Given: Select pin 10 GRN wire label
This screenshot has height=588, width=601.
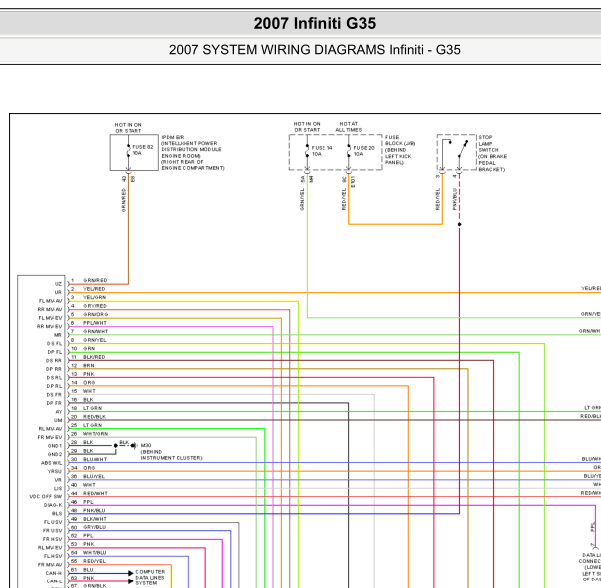Looking at the screenshot, I should pos(89,348).
